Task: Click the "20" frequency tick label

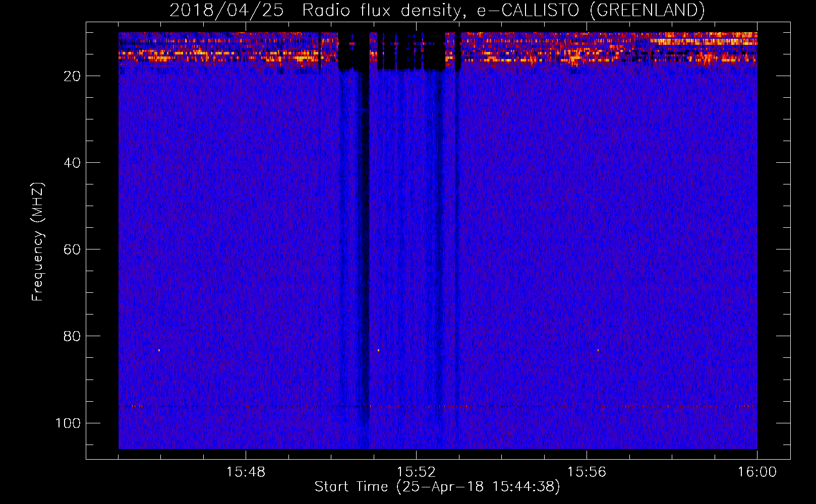Action: (72, 76)
